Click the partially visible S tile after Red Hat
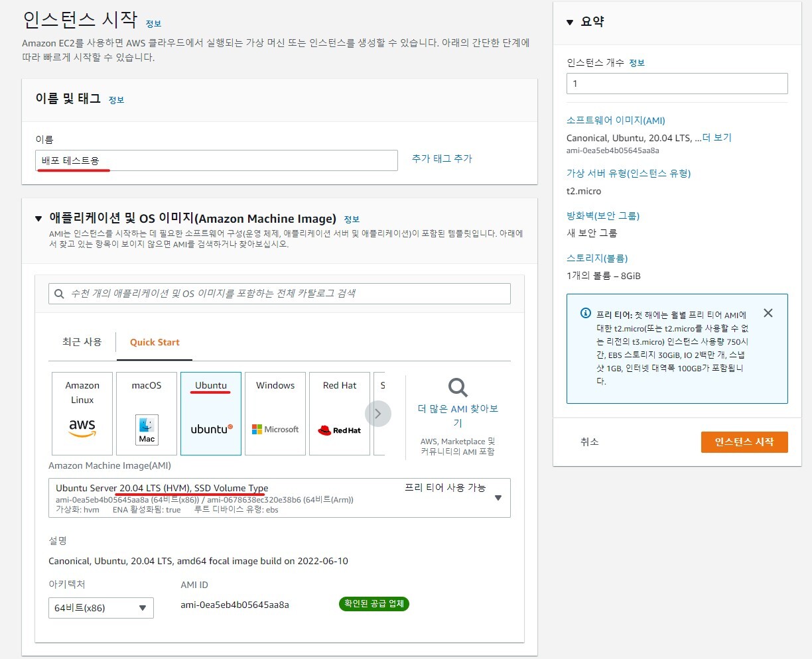 [x=379, y=414]
